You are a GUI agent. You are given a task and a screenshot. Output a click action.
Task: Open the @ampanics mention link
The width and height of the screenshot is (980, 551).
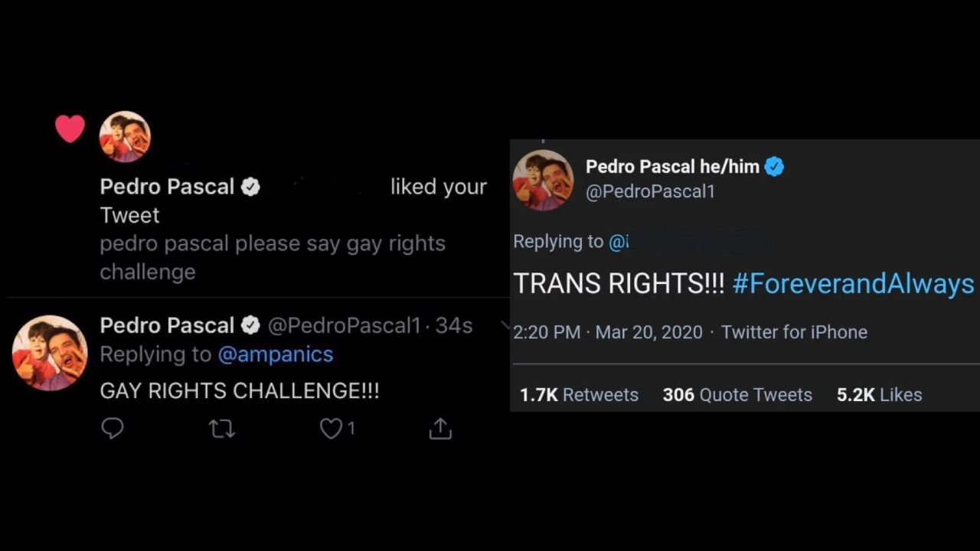coord(276,354)
